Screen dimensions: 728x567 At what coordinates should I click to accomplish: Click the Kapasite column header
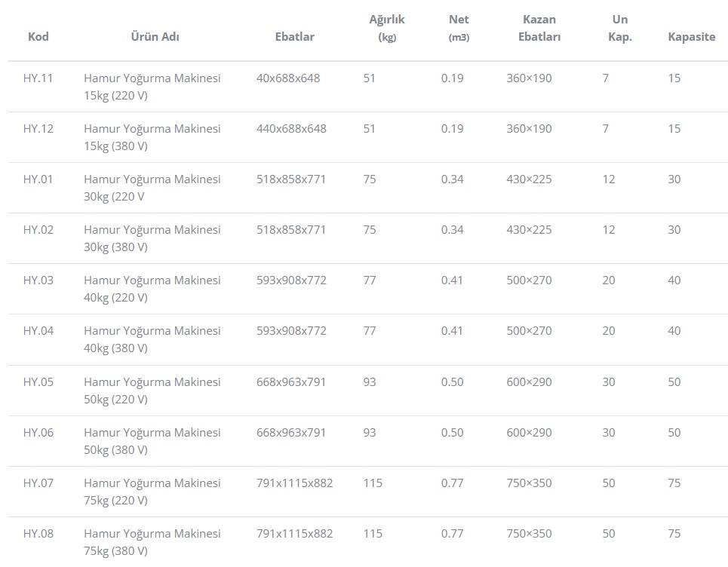691,36
